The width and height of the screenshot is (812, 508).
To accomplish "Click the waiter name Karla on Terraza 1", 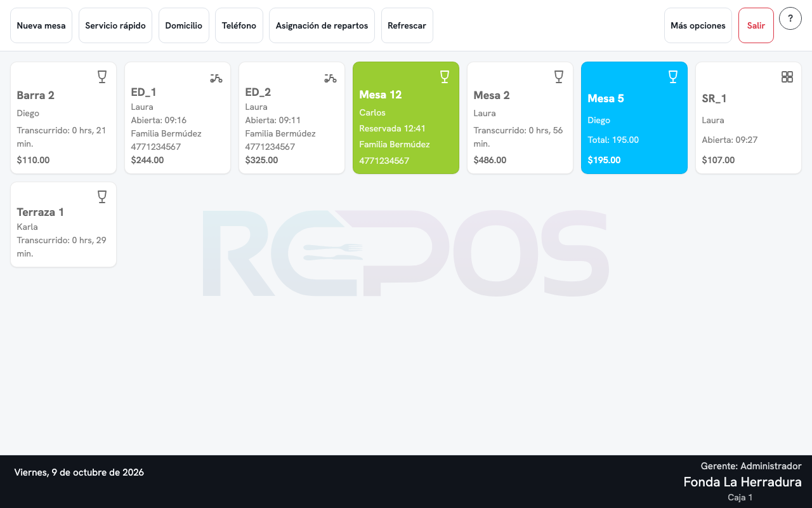I will pyautogui.click(x=27, y=227).
